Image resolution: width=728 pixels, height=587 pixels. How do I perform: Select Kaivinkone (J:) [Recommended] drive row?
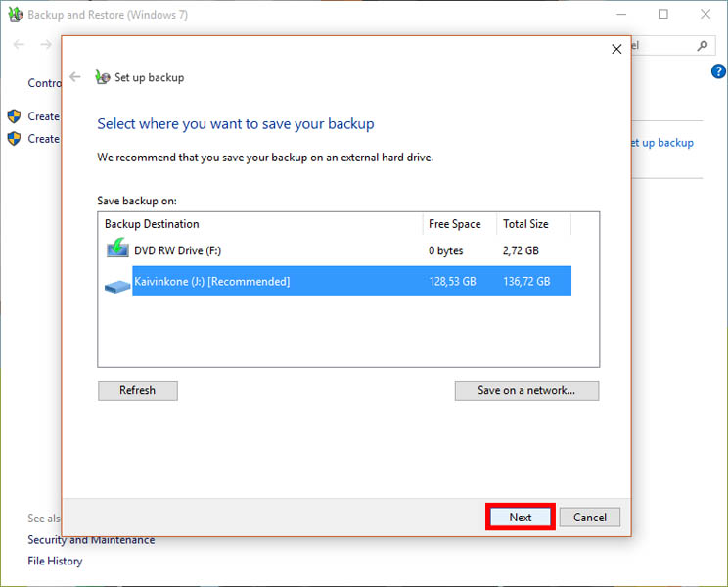coord(211,282)
